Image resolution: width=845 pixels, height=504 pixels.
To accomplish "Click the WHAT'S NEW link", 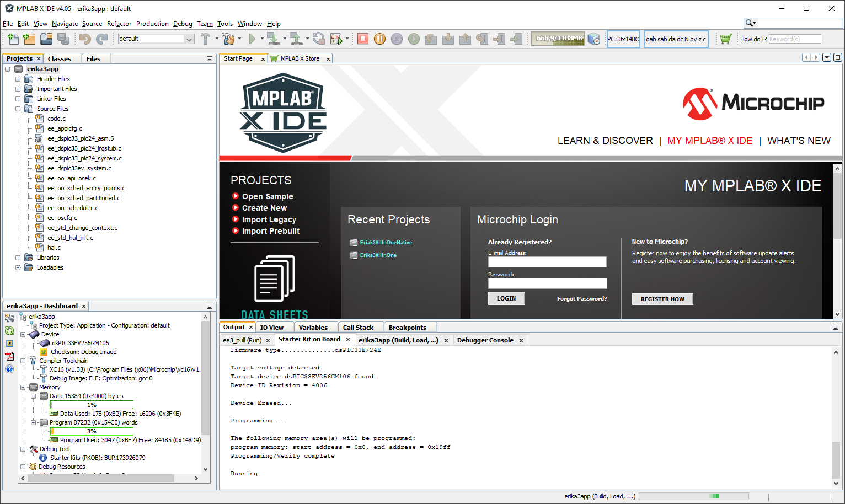I will 799,141.
